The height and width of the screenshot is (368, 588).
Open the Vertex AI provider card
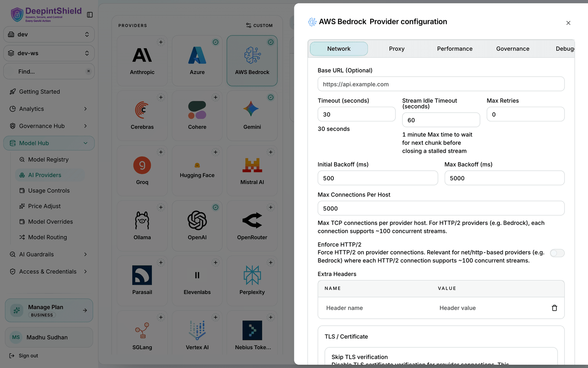click(197, 333)
